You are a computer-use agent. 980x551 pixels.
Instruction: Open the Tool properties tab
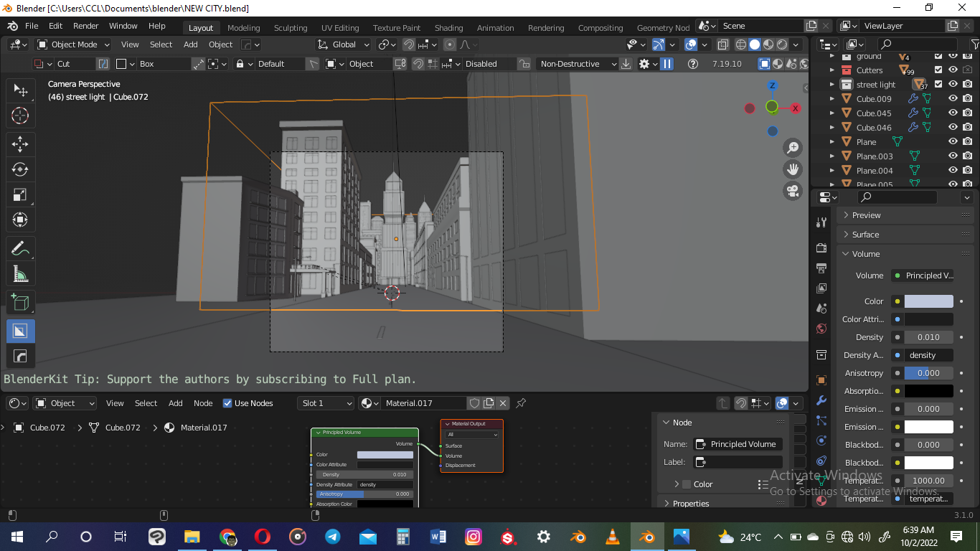pos(821,222)
